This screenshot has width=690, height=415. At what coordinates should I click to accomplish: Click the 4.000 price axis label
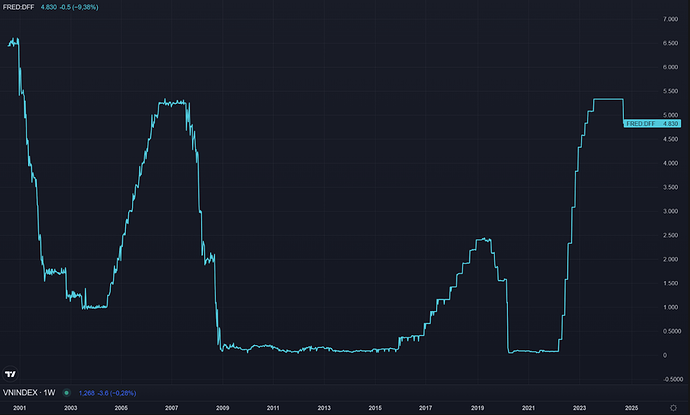click(x=670, y=163)
